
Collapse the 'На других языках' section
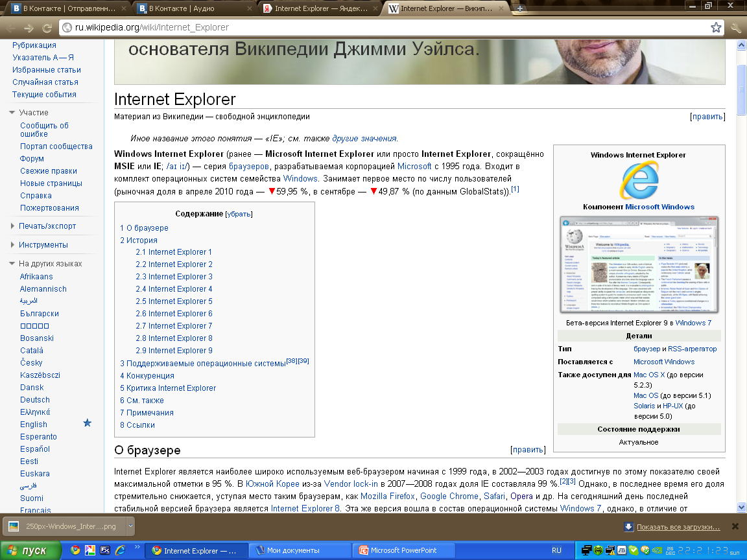[x=12, y=264]
